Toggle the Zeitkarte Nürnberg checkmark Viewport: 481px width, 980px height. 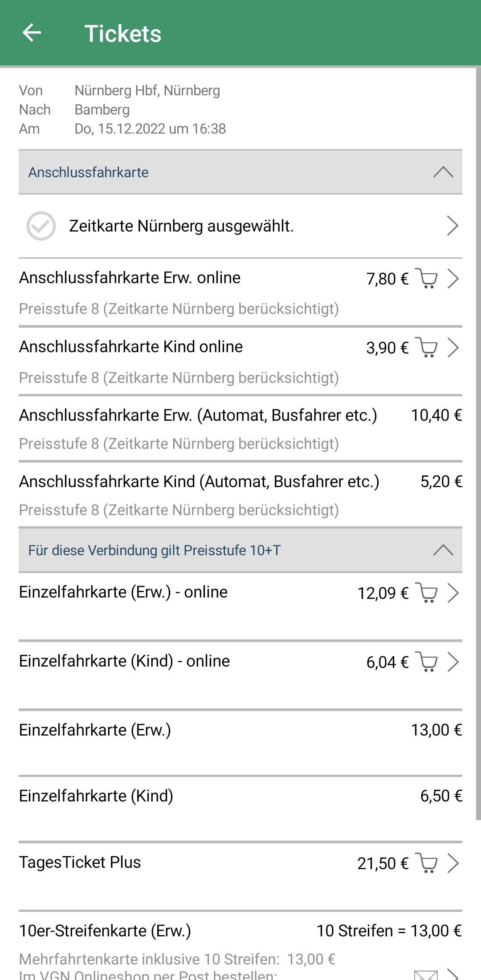coord(41,226)
